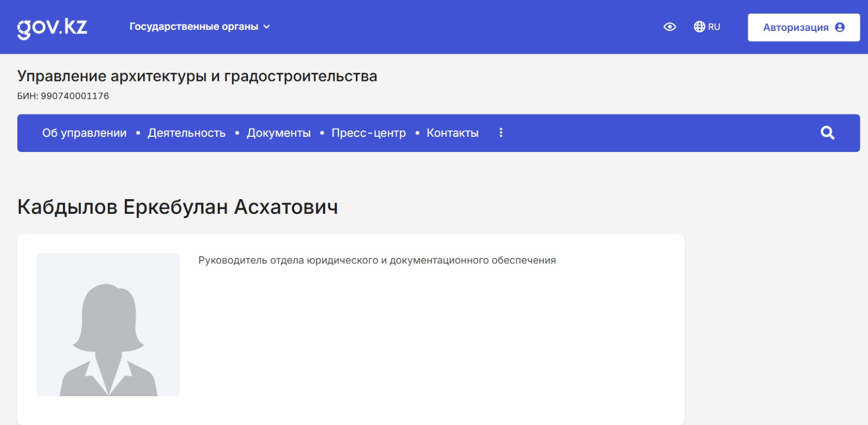This screenshot has height=425, width=868.
Task: Click the globe language icon
Action: click(x=699, y=27)
